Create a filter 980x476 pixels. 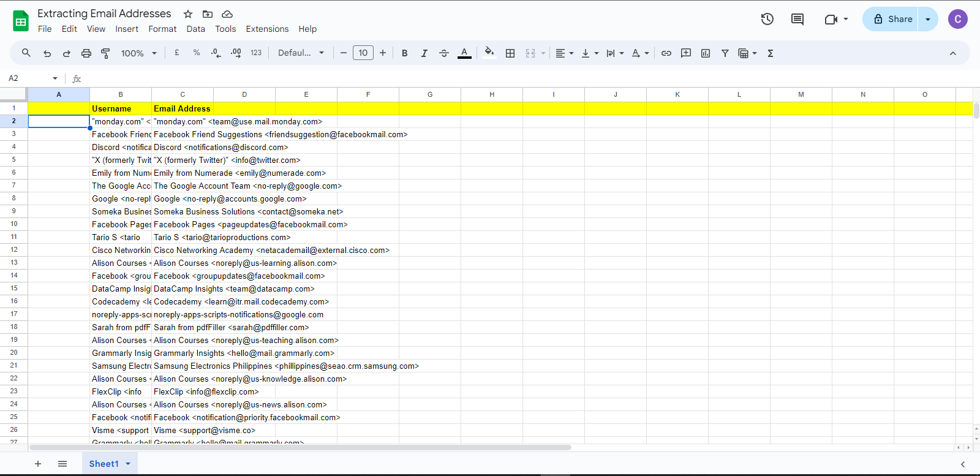tap(725, 53)
